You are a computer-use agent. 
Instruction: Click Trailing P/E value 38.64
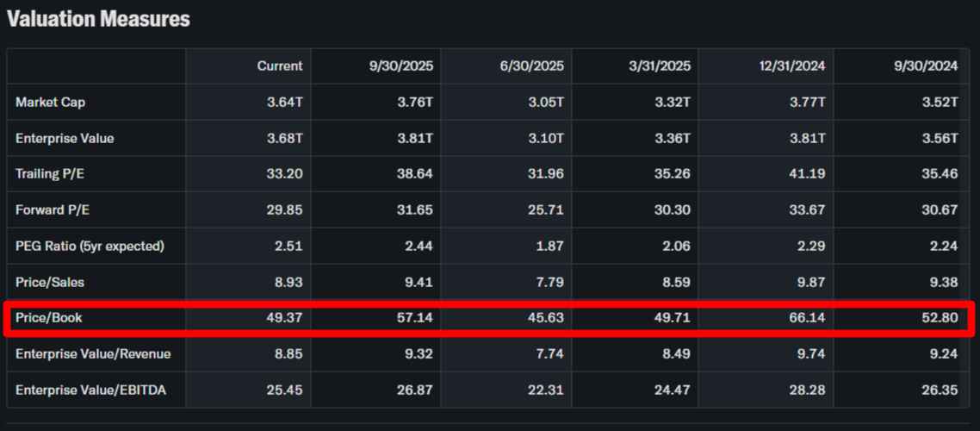(415, 174)
